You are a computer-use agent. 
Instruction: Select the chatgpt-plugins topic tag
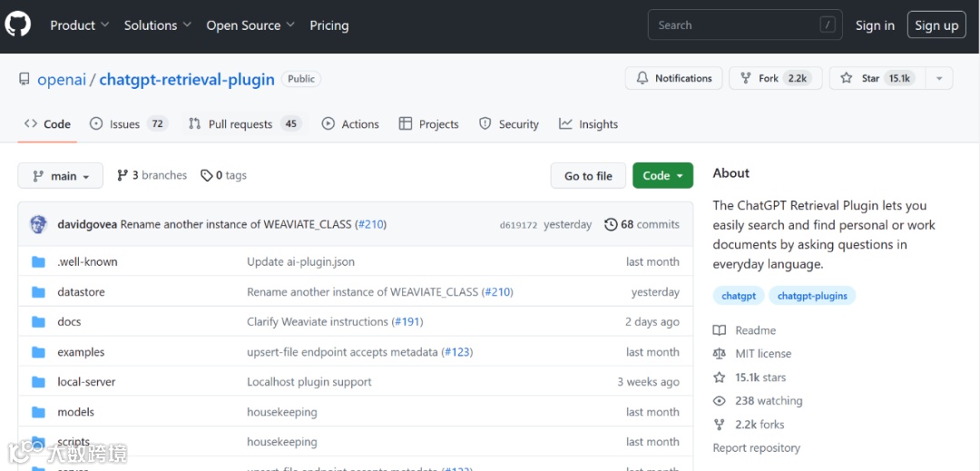pyautogui.click(x=812, y=296)
